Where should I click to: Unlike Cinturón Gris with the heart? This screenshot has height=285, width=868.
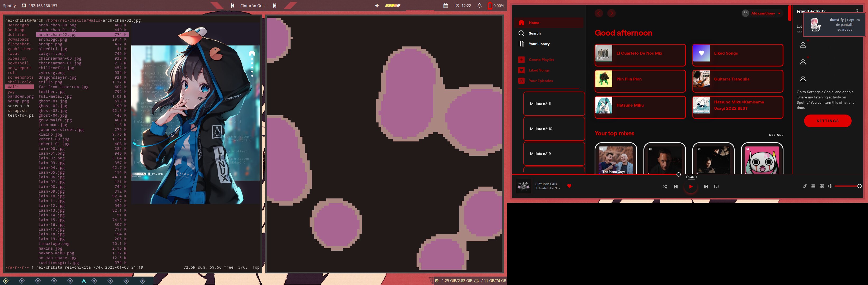(569, 186)
